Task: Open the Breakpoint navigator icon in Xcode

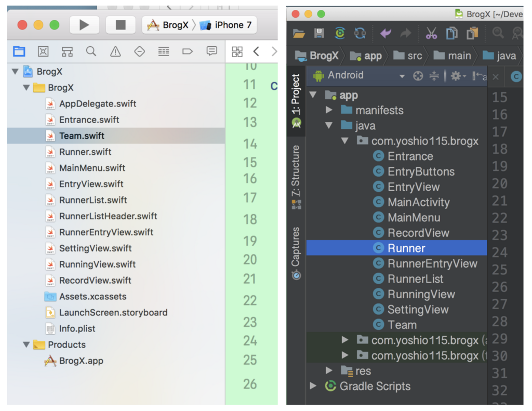Action: [188, 51]
